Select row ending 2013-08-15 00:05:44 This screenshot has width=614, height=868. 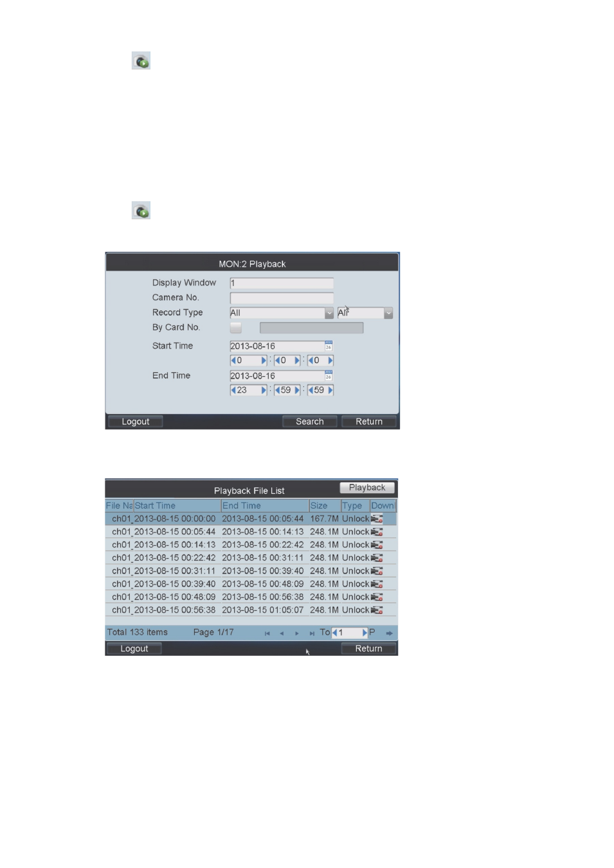[251, 519]
